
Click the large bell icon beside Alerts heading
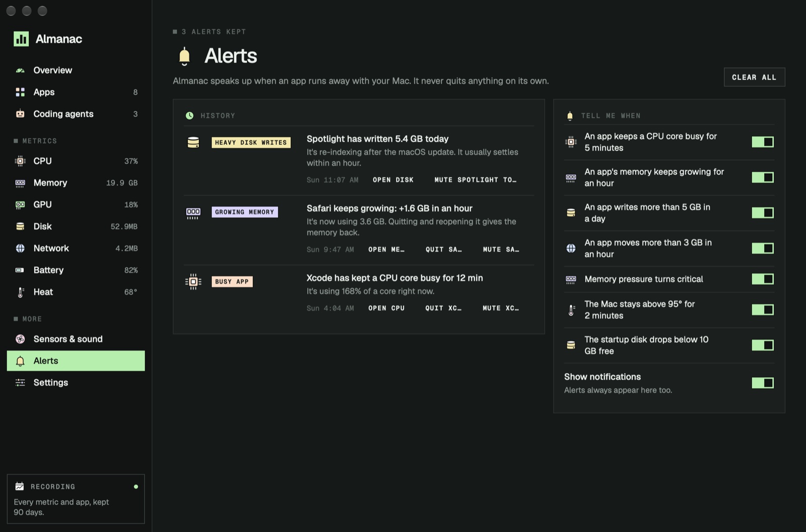184,56
